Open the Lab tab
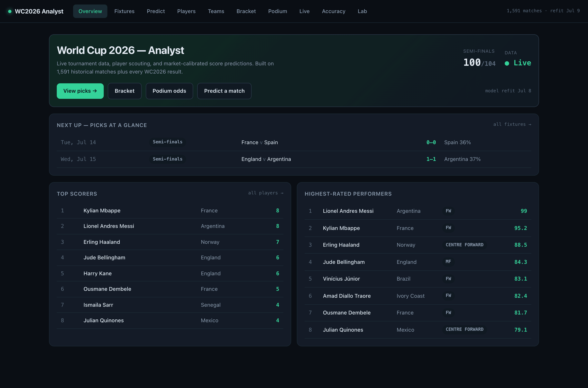 (362, 11)
